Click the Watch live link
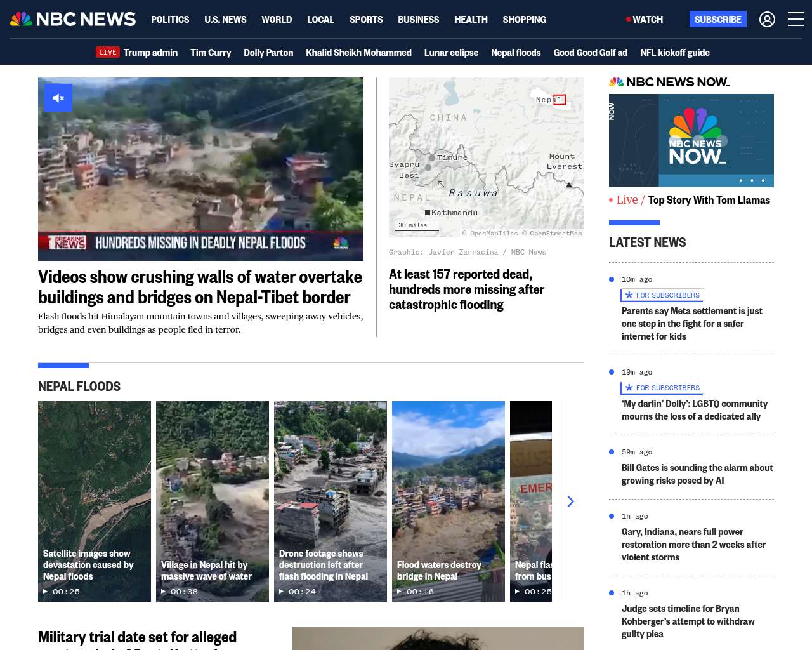812x650 pixels. tap(645, 20)
